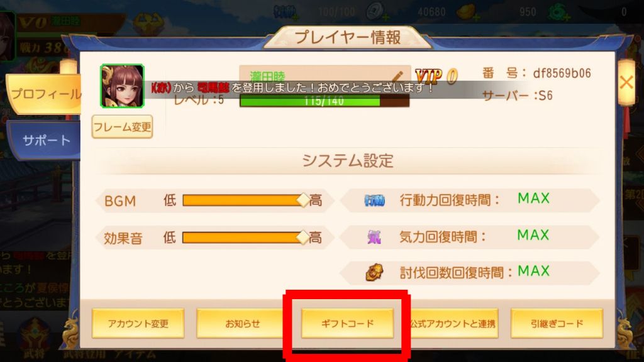Click the BGM volume slider handle
Screen dimensions: 644x362
click(303, 200)
